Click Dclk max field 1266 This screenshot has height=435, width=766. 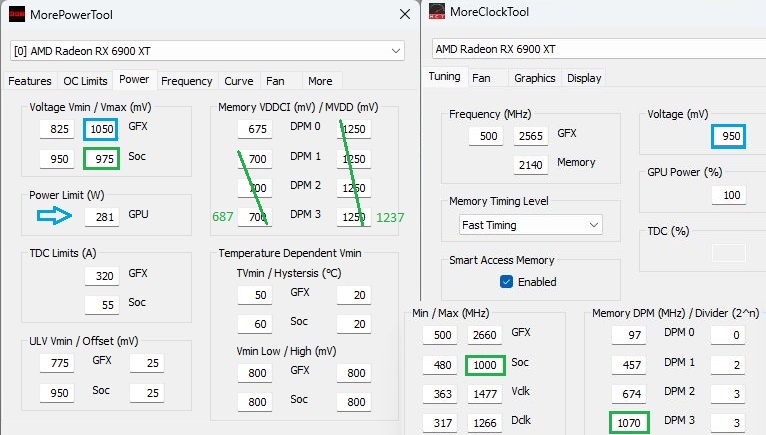[485, 423]
